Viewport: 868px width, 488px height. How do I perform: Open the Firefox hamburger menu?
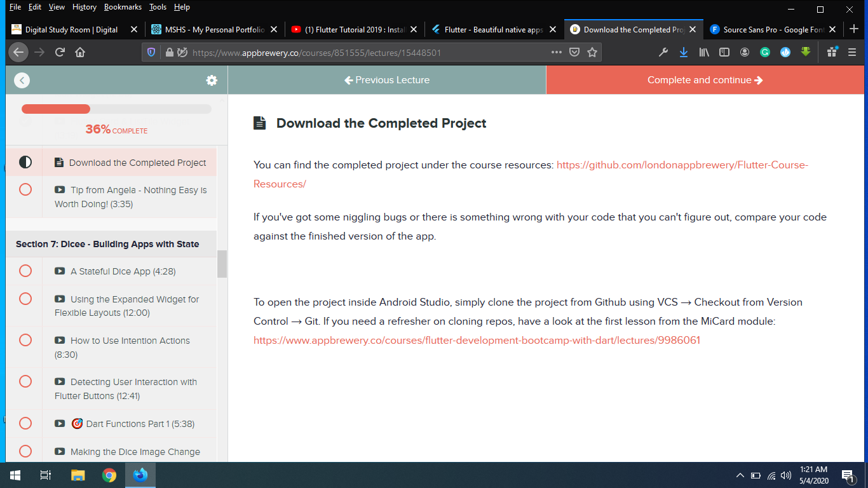tap(852, 53)
